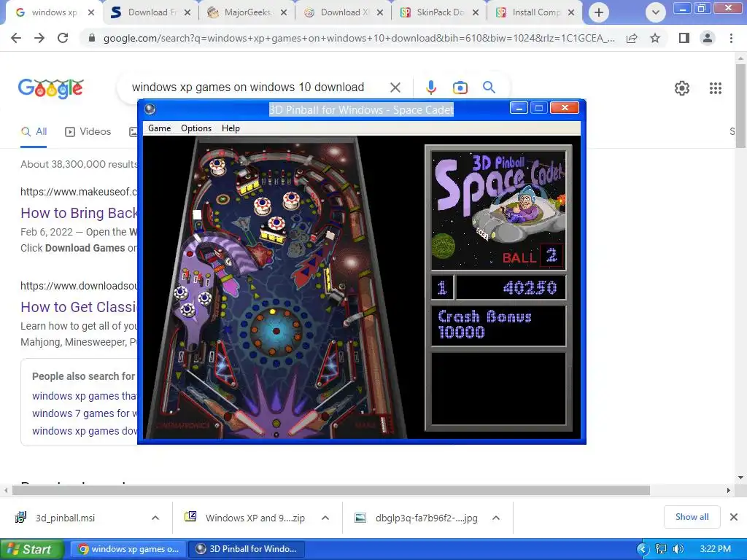
Task: Click the Google holiday logo
Action: (51, 88)
